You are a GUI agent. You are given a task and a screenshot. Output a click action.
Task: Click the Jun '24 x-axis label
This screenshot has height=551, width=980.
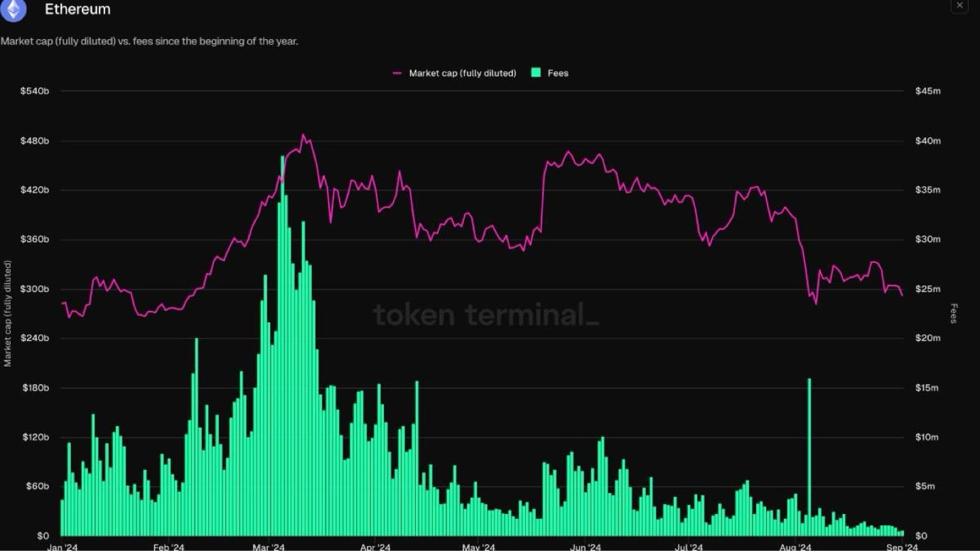[x=586, y=547]
